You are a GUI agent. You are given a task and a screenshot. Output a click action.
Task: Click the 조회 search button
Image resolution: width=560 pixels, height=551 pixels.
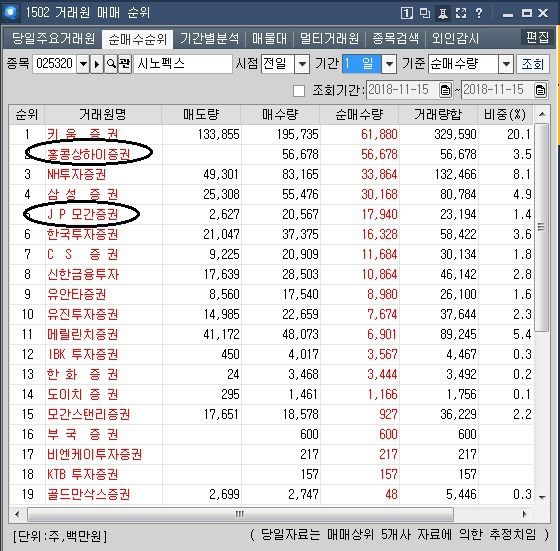pyautogui.click(x=532, y=64)
